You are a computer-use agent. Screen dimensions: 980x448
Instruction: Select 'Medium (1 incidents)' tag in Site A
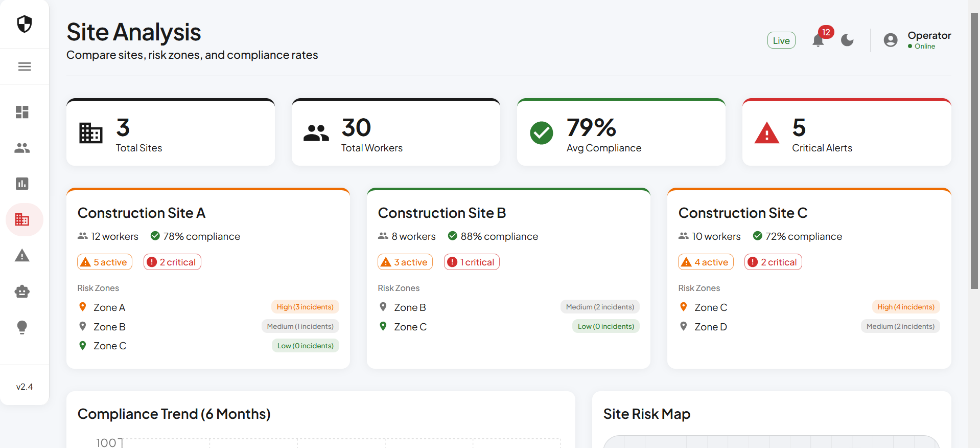click(x=300, y=326)
